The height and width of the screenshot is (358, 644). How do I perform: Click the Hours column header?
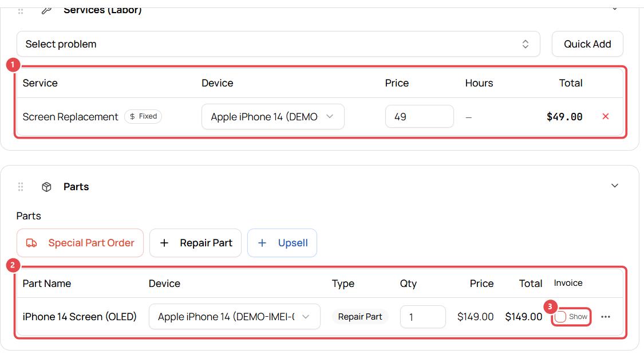pyautogui.click(x=479, y=83)
